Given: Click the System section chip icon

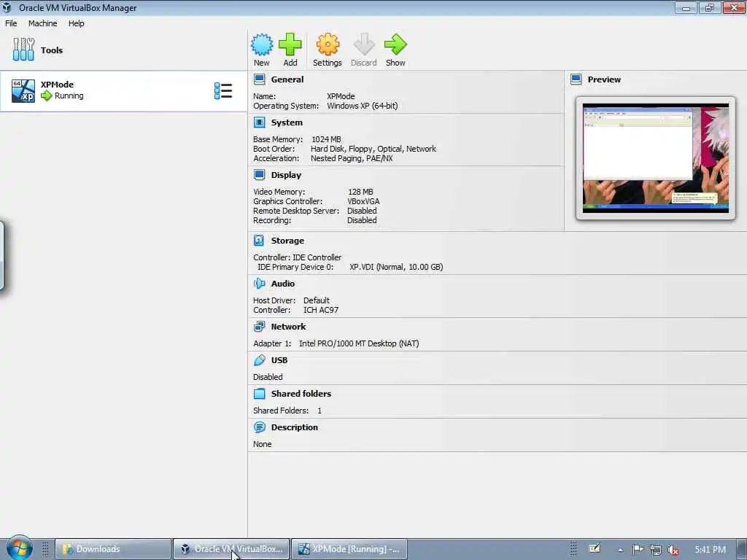Looking at the screenshot, I should (x=260, y=122).
